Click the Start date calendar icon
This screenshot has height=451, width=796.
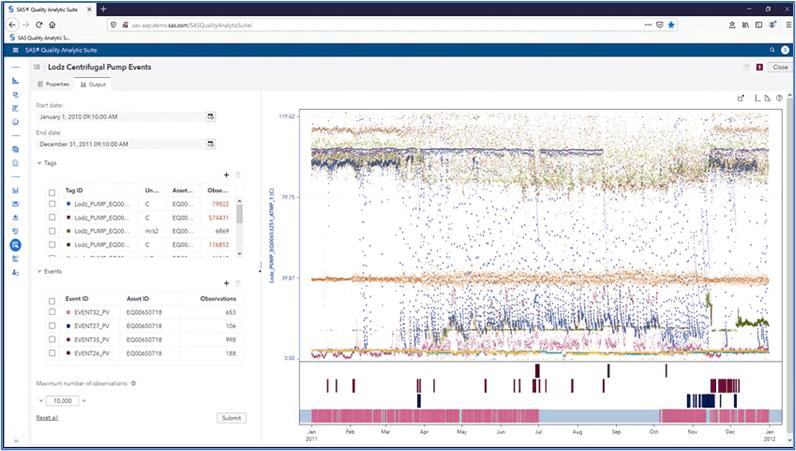click(210, 116)
